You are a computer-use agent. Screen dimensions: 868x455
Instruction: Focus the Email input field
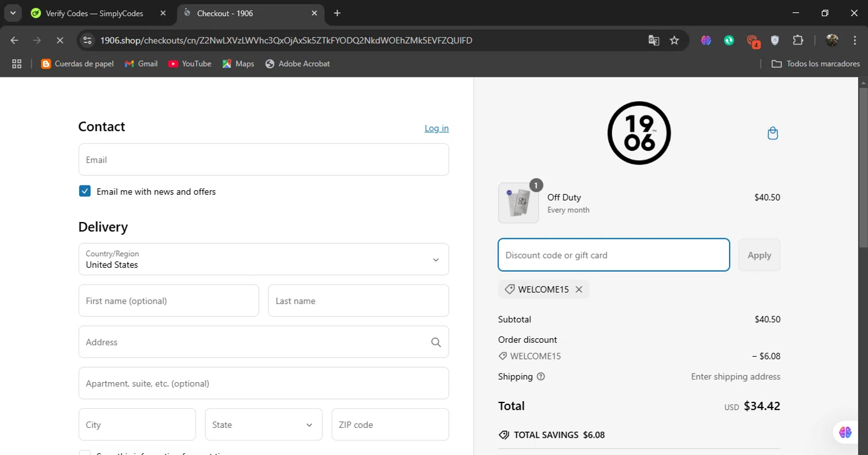[263, 160]
